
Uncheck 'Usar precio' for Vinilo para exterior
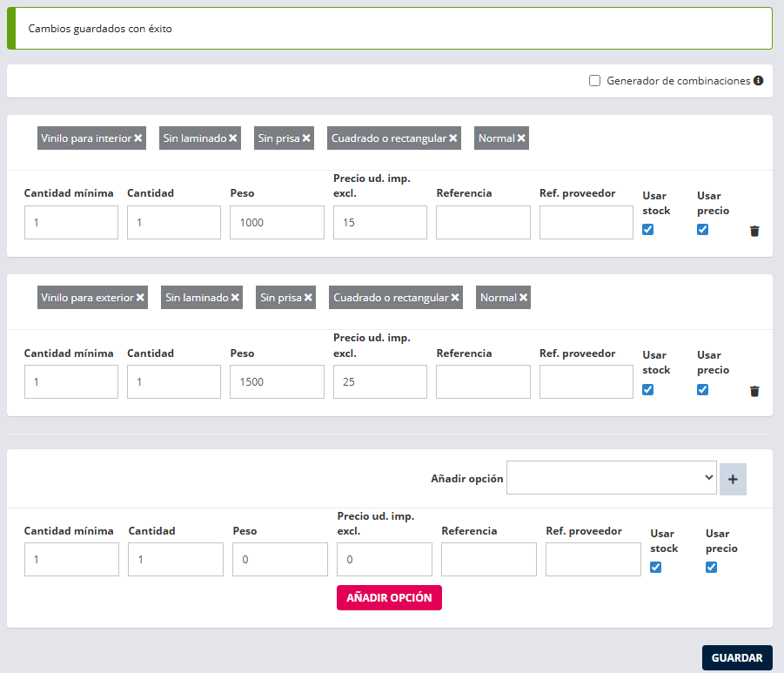coord(703,389)
